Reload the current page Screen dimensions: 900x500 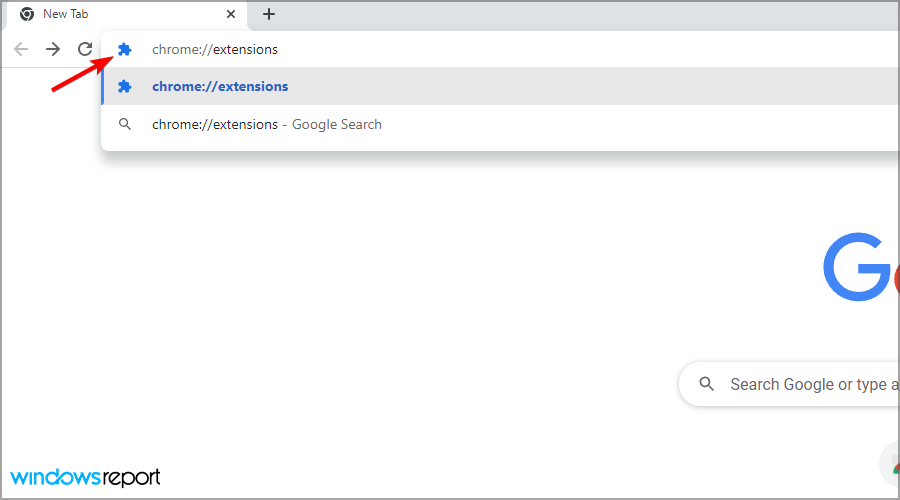85,49
